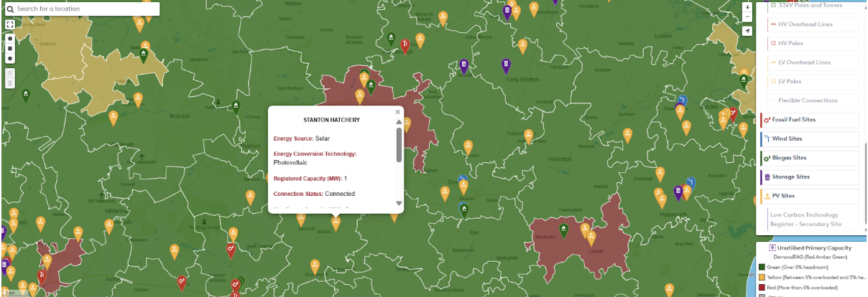Zoom in with the plus button
The image size is (868, 297).
click(747, 6)
